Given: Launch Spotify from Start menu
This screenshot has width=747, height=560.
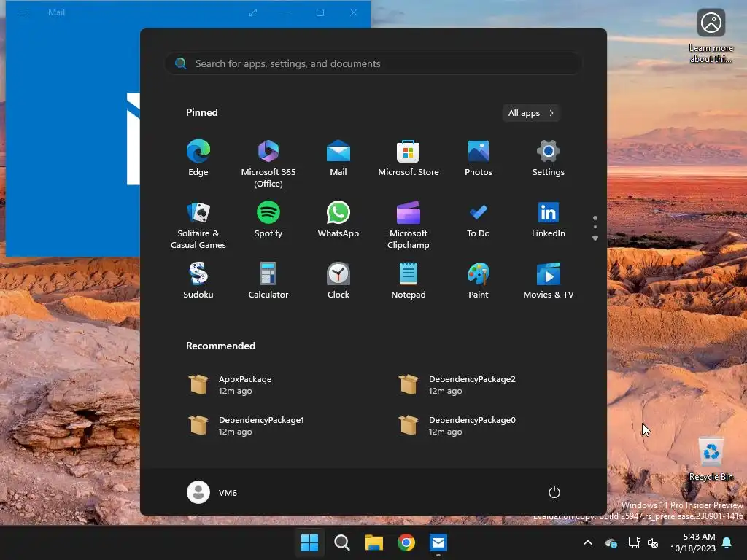Looking at the screenshot, I should tap(268, 220).
